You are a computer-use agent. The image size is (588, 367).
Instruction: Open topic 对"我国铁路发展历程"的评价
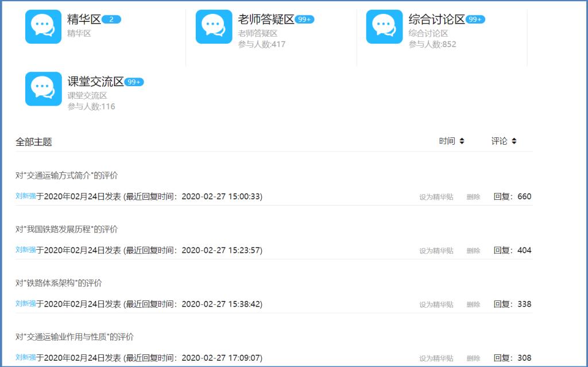(x=67, y=229)
